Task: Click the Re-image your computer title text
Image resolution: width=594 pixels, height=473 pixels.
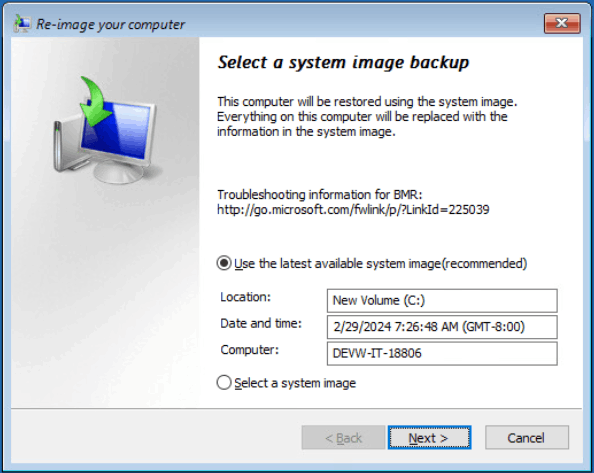Action: [x=110, y=25]
